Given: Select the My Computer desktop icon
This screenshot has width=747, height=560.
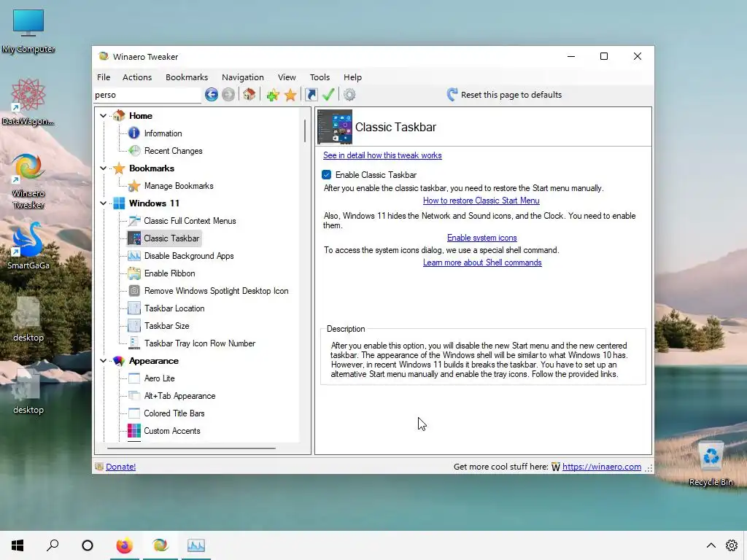Looking at the screenshot, I should coord(28,31).
